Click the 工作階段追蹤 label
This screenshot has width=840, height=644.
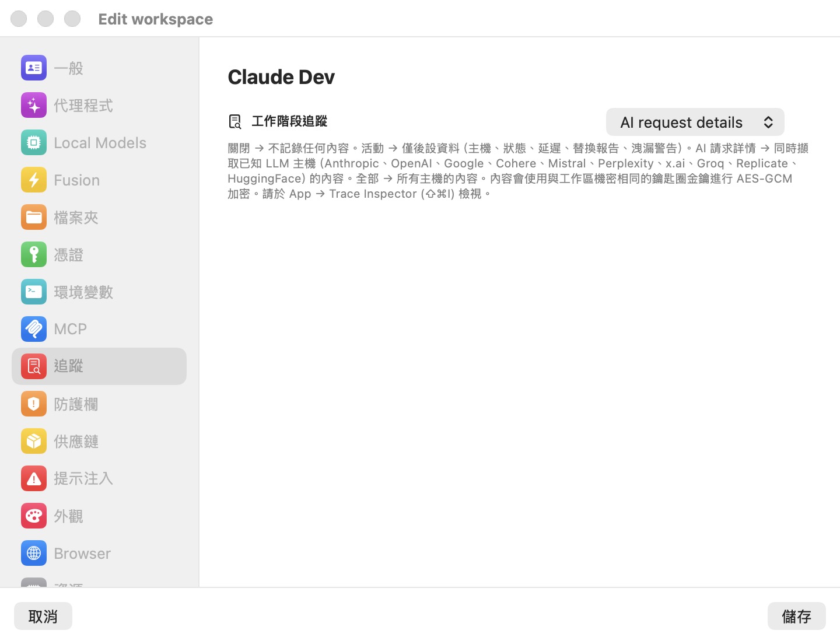289,121
